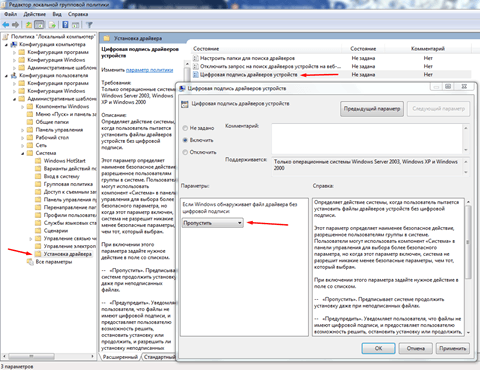Click the параметр политики link

click(149, 70)
